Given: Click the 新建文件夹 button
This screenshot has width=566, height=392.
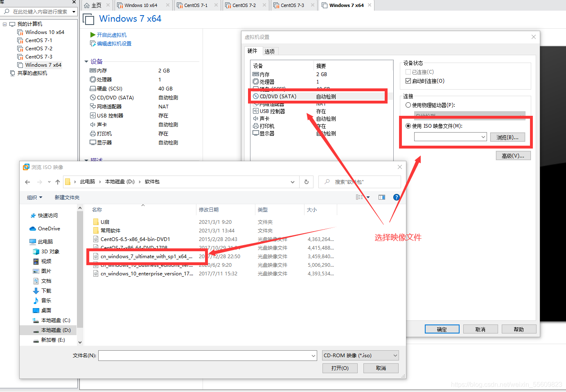Looking at the screenshot, I should click(67, 198).
